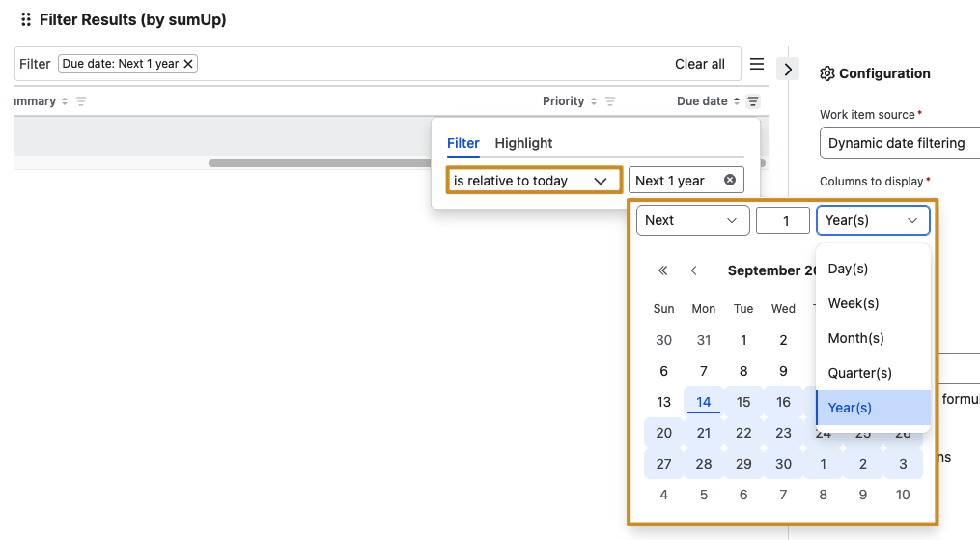Image resolution: width=980 pixels, height=540 pixels.
Task: Select date 28 in the calendar
Action: [x=704, y=464]
